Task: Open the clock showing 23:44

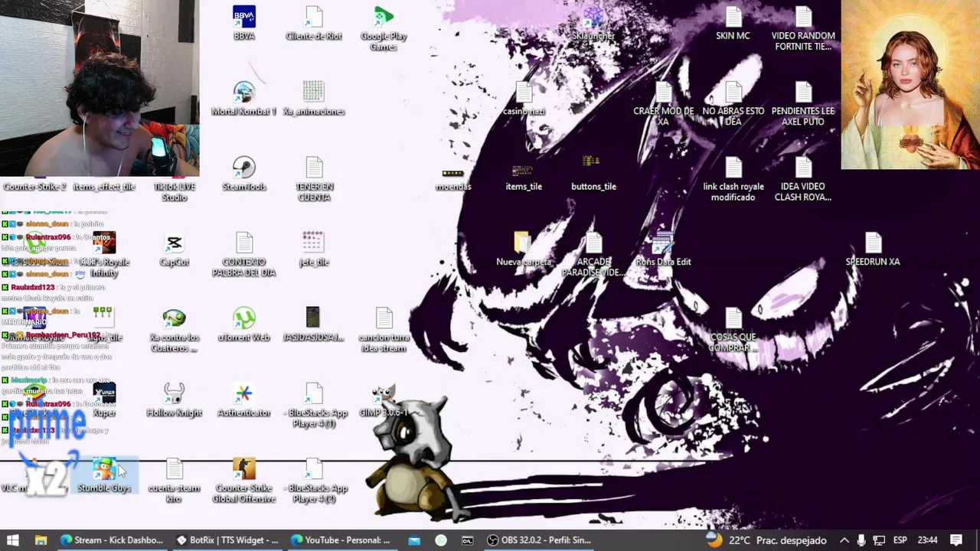Action: 927,540
